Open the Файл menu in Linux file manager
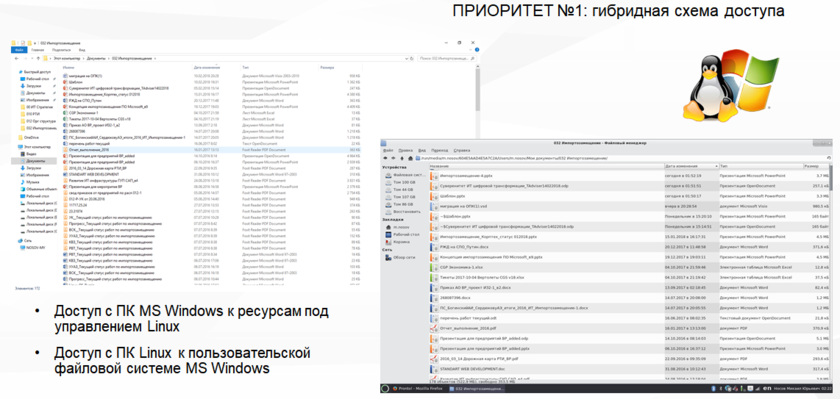The image size is (840, 399). click(388, 150)
